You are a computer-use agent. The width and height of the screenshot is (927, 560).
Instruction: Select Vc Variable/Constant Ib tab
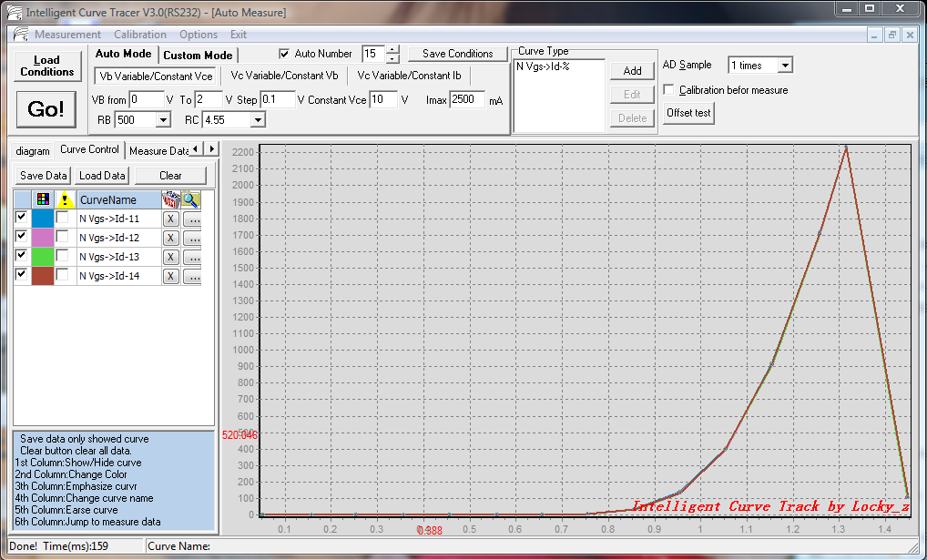pos(409,76)
